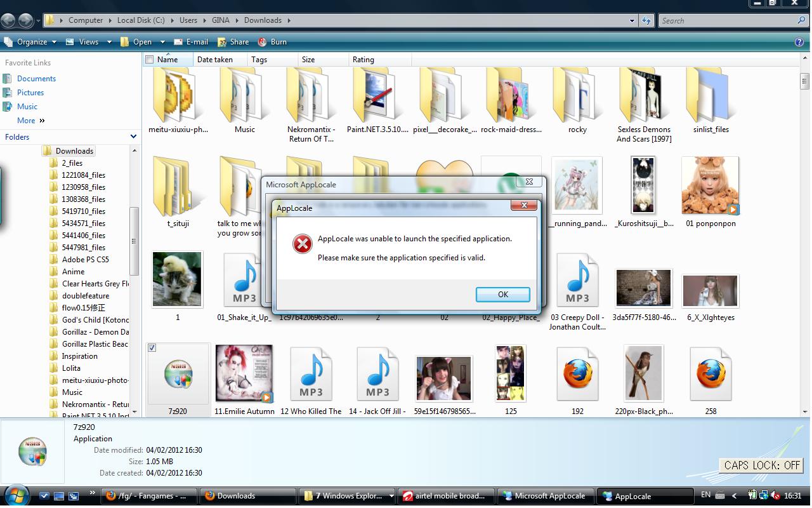Show hidden system tray icons
This screenshot has width=812, height=508.
point(735,496)
